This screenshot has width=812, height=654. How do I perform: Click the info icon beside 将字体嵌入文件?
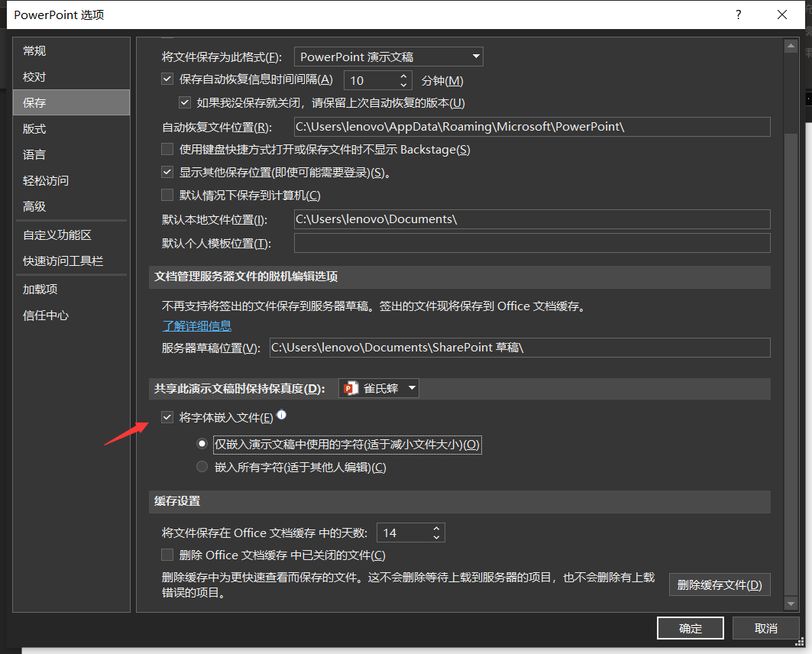(x=281, y=414)
